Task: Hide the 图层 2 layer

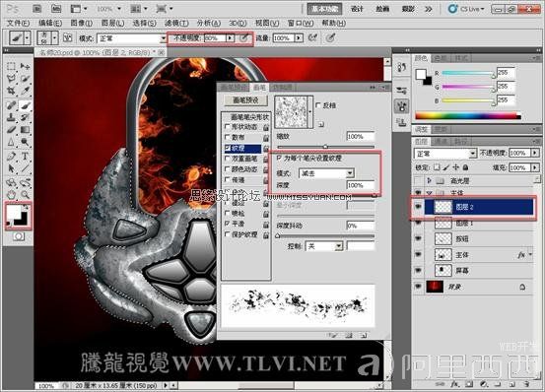Action: pos(418,207)
